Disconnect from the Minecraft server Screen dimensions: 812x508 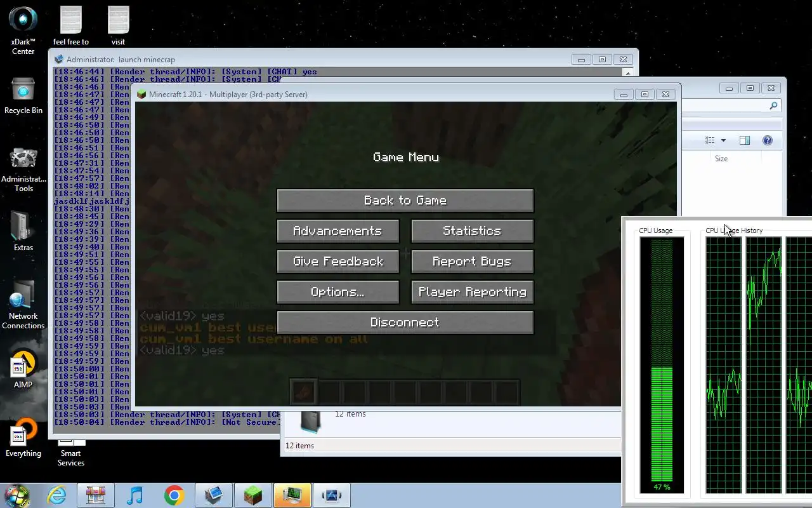click(405, 323)
